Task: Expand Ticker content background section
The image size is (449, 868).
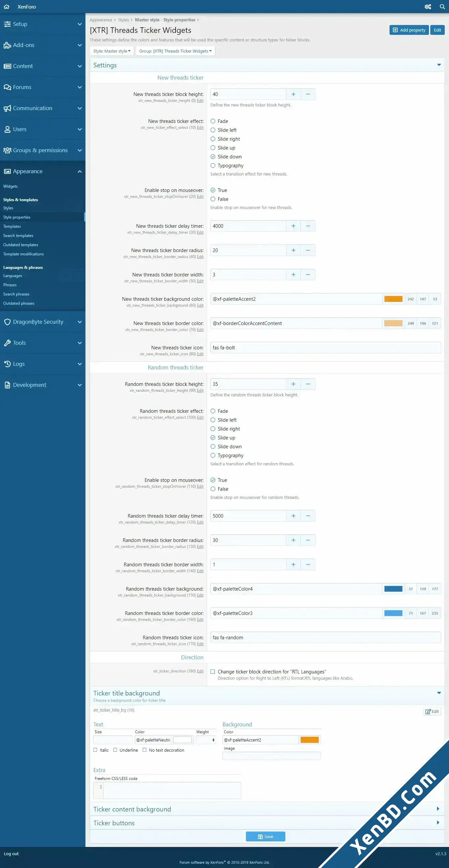Action: pyautogui.click(x=438, y=809)
